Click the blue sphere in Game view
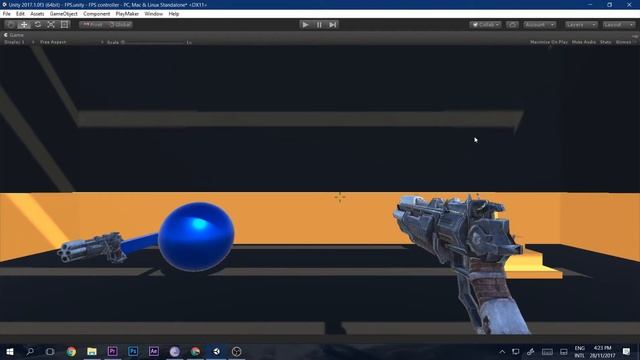Screen dimensions: 640x360 pyautogui.click(x=196, y=237)
